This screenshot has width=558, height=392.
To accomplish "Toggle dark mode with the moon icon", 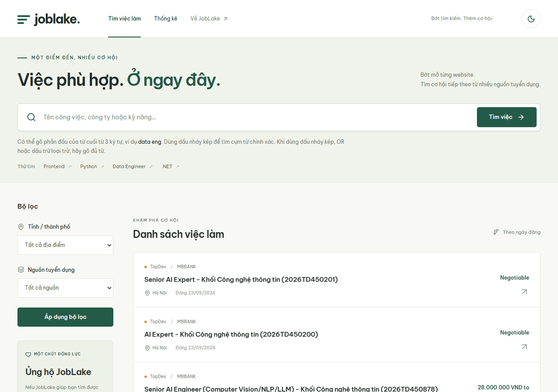I will tap(531, 19).
